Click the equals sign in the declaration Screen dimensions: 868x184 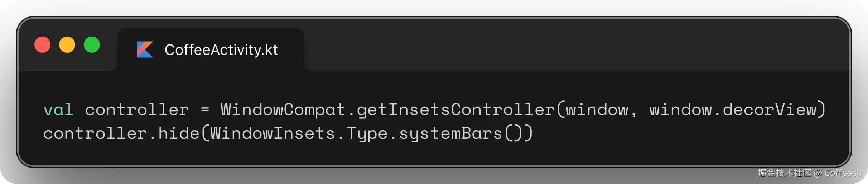[205, 109]
